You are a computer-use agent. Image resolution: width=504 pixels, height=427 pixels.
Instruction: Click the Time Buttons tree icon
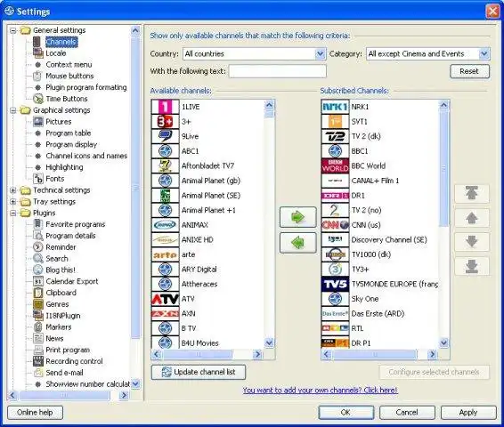[38, 99]
